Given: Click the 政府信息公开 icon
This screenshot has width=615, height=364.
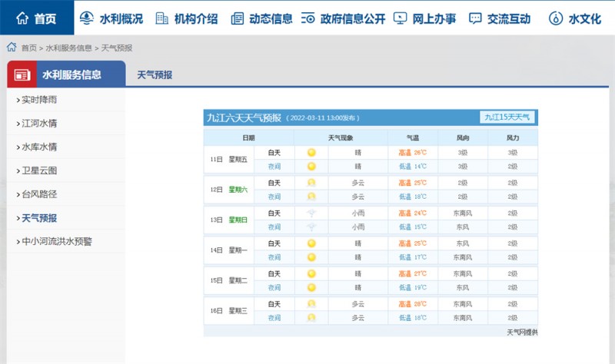Looking at the screenshot, I should tap(308, 18).
